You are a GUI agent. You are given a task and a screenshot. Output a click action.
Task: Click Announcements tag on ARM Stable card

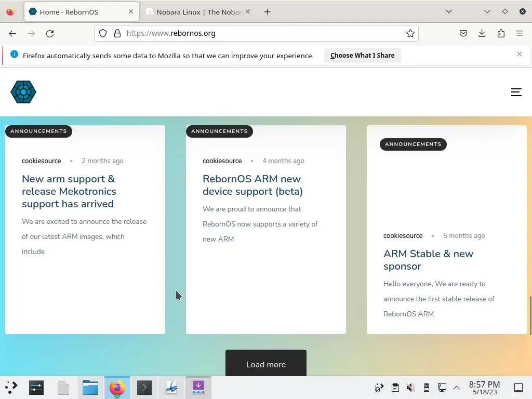pos(413,144)
